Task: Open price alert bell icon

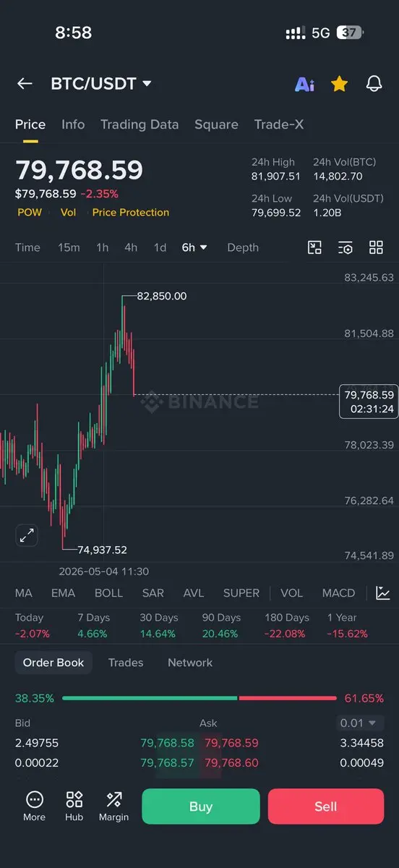Action: (x=374, y=84)
